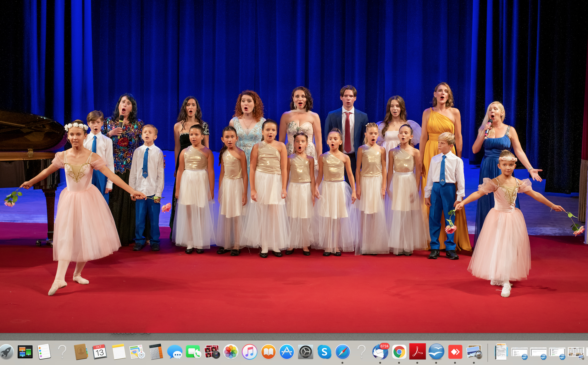Switch to the Preview app

point(474,352)
